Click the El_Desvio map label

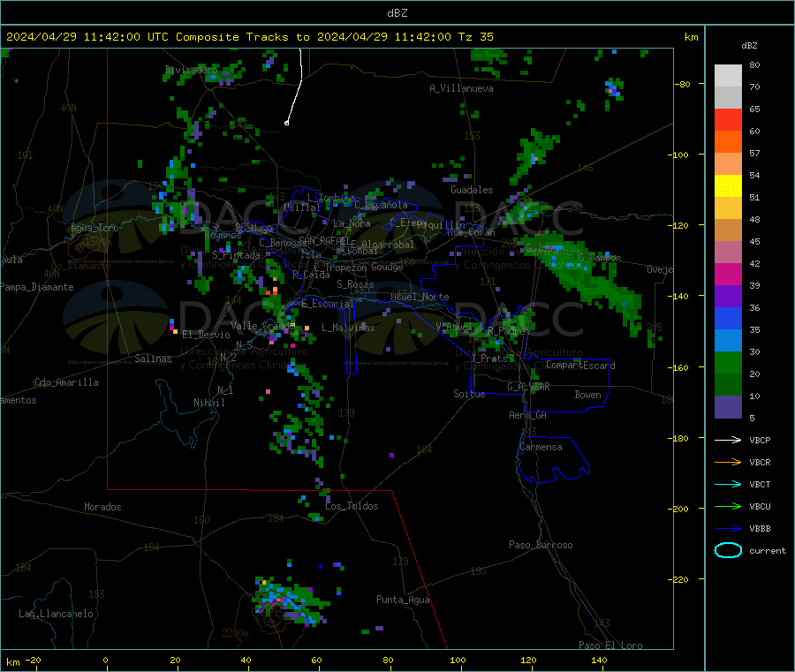[x=206, y=335]
